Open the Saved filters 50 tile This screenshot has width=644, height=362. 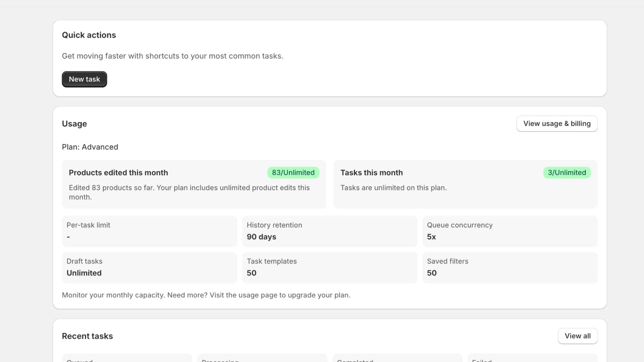pos(510,267)
